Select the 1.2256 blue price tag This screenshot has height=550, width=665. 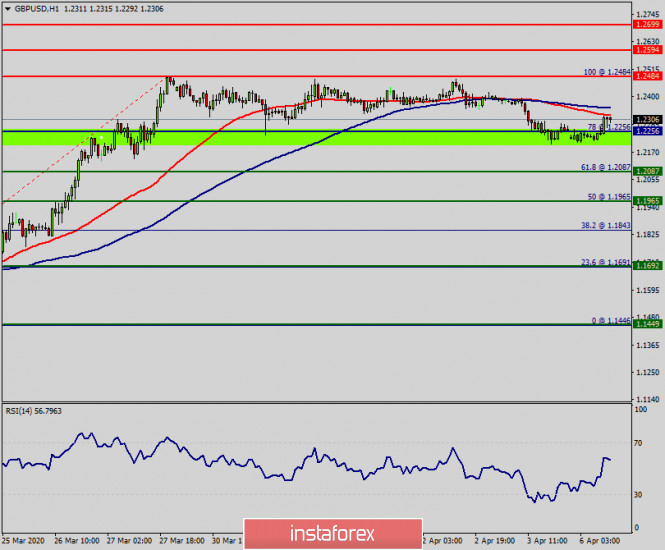pos(646,131)
